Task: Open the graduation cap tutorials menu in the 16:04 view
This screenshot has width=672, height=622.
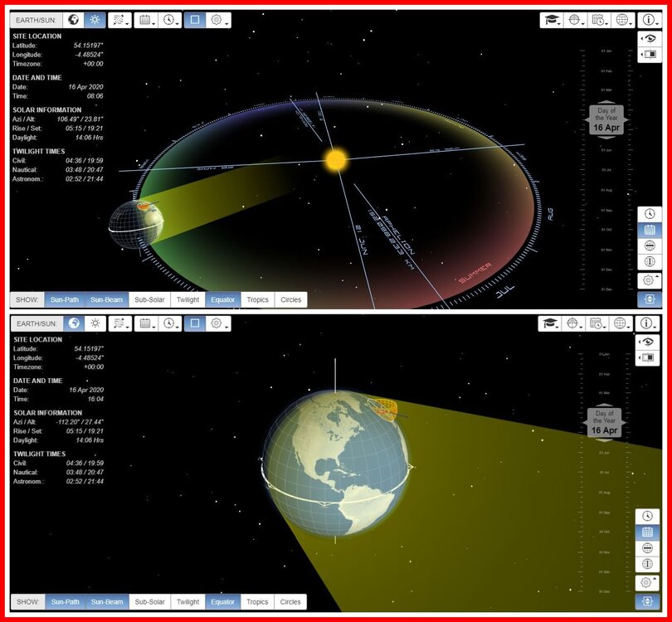Action: point(550,323)
